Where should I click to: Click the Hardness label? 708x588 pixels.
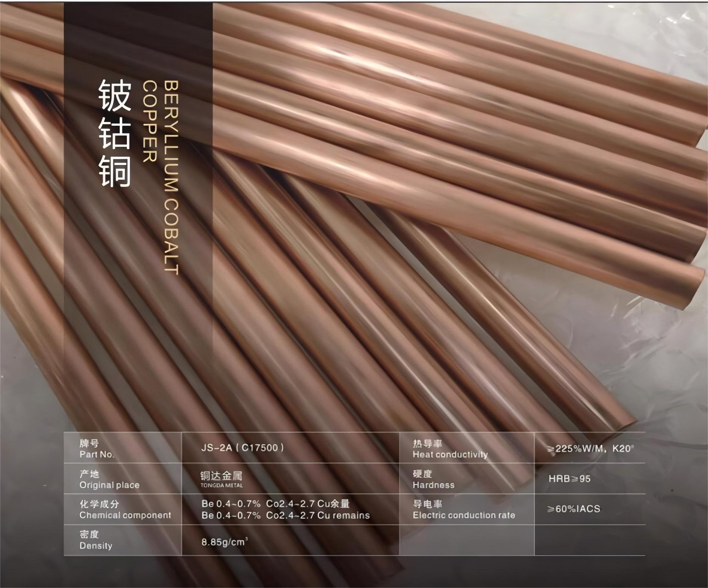[x=433, y=485]
